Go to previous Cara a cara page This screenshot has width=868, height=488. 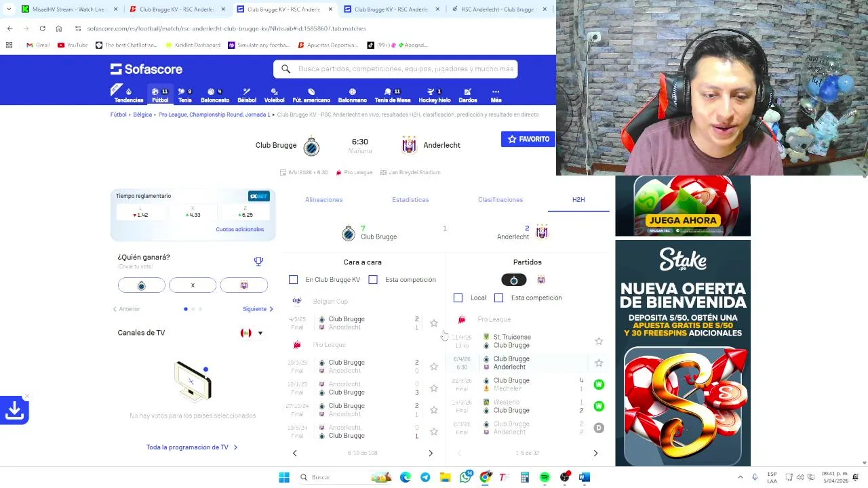coord(294,453)
